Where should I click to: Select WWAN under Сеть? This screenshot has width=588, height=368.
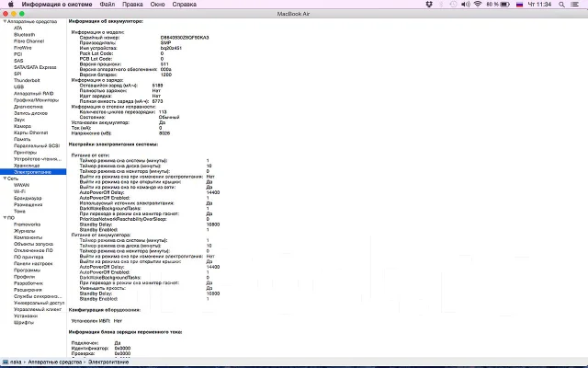(21, 185)
